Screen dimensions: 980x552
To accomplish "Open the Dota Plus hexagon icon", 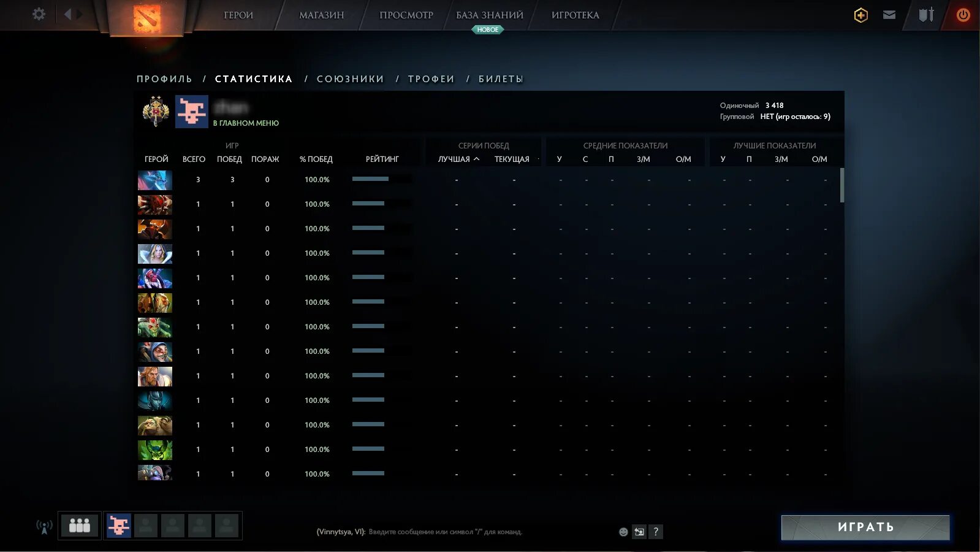I will click(x=860, y=15).
